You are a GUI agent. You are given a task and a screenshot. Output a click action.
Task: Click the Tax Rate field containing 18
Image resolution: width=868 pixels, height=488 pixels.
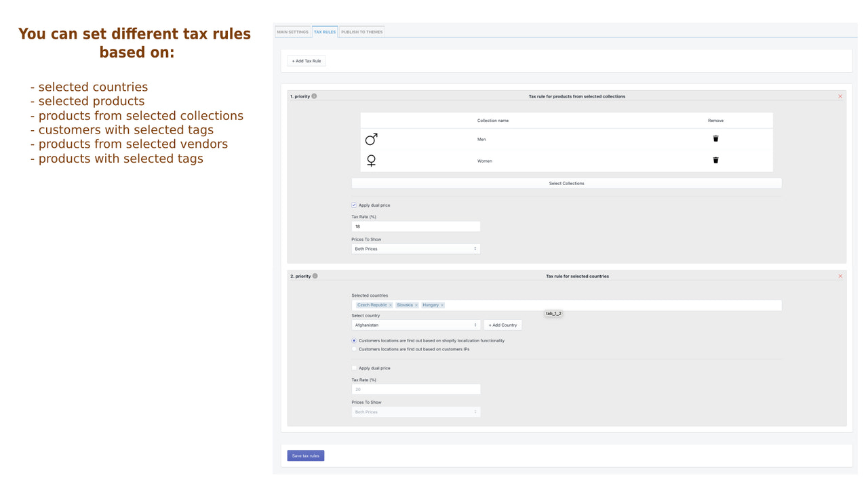pos(416,226)
